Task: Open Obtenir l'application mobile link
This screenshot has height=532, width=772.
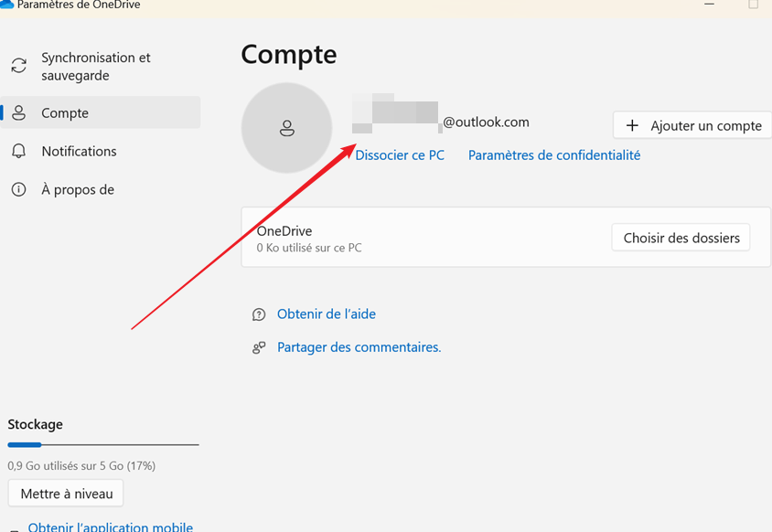Action: [111, 527]
